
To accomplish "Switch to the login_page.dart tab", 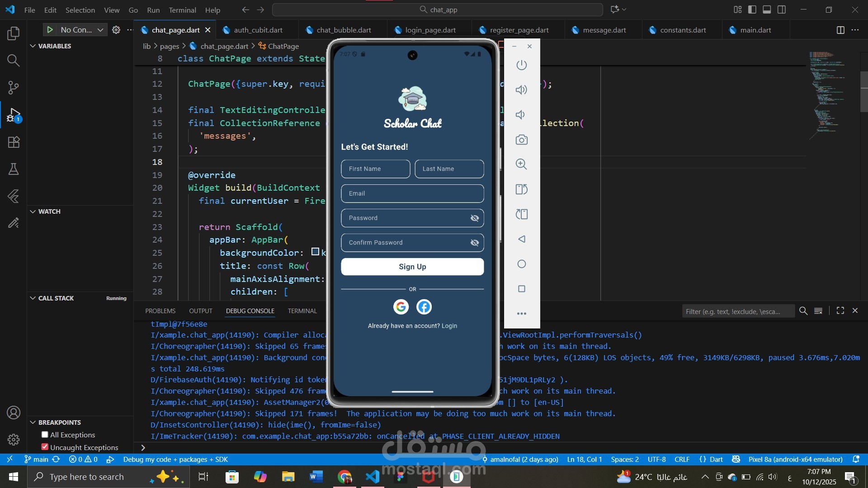I will [x=430, y=30].
